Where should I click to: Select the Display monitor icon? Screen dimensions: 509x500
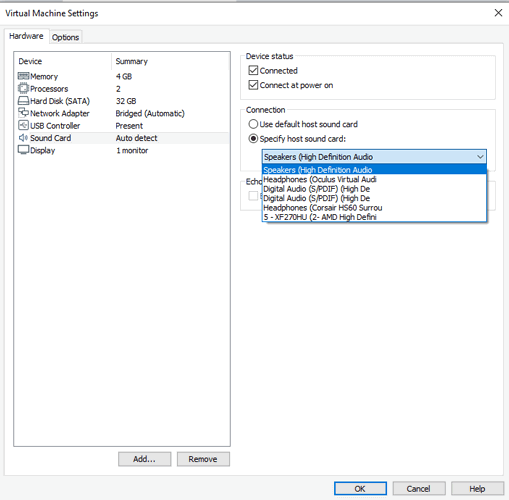(23, 150)
